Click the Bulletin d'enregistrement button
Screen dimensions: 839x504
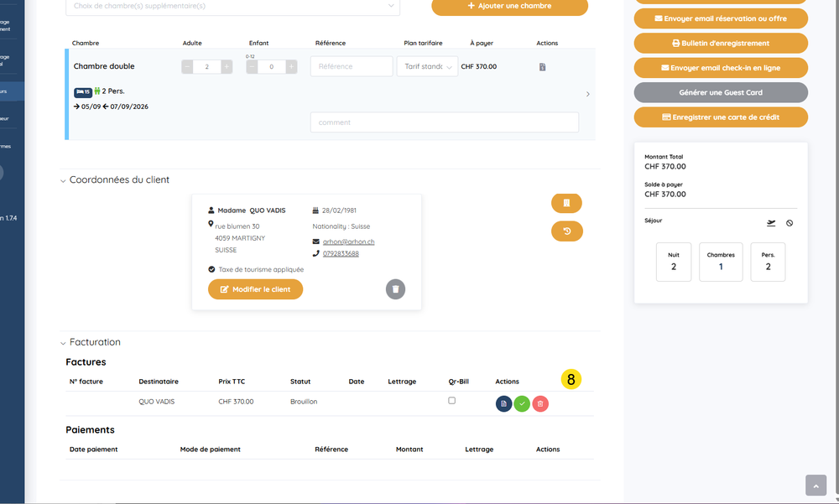pos(721,44)
